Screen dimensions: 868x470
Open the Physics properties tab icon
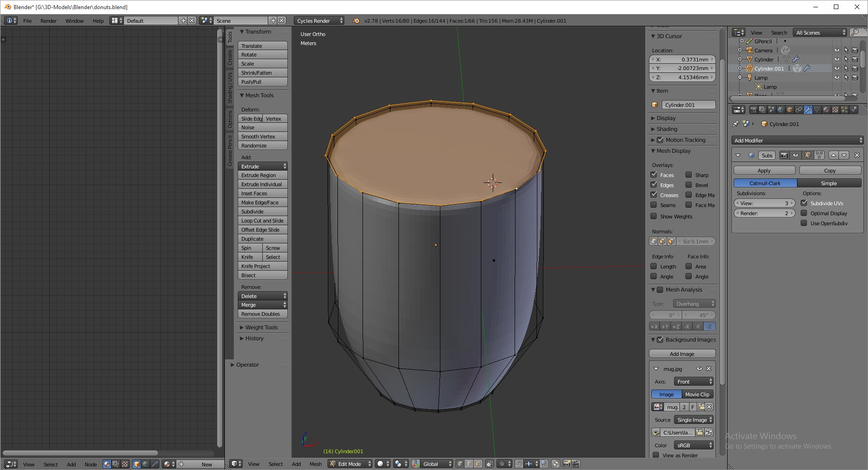pos(853,110)
